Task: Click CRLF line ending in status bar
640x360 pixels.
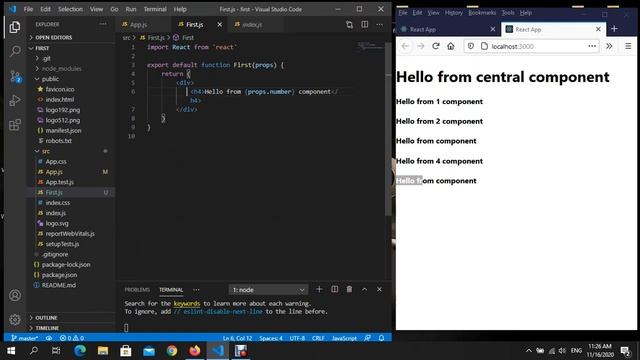Action: point(318,338)
